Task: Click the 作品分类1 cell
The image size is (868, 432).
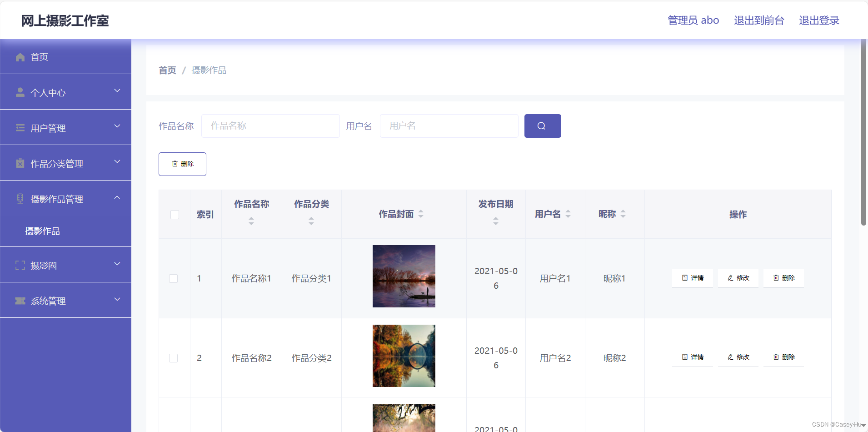Action: point(311,278)
